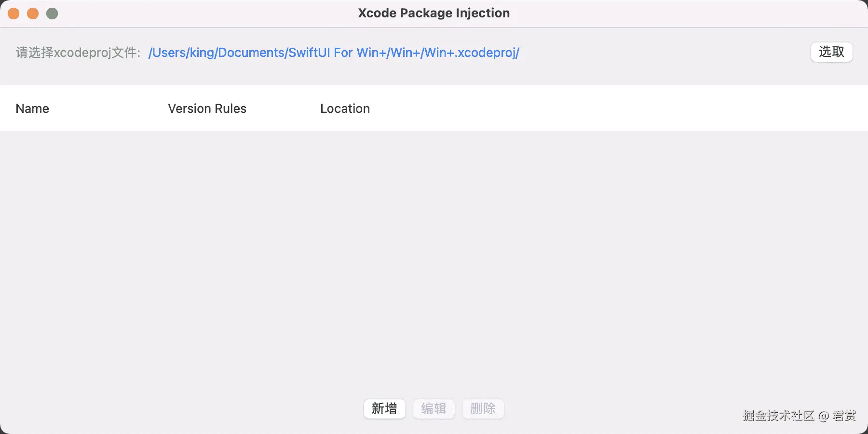Minimize the Xcode Package Injection window

click(33, 14)
